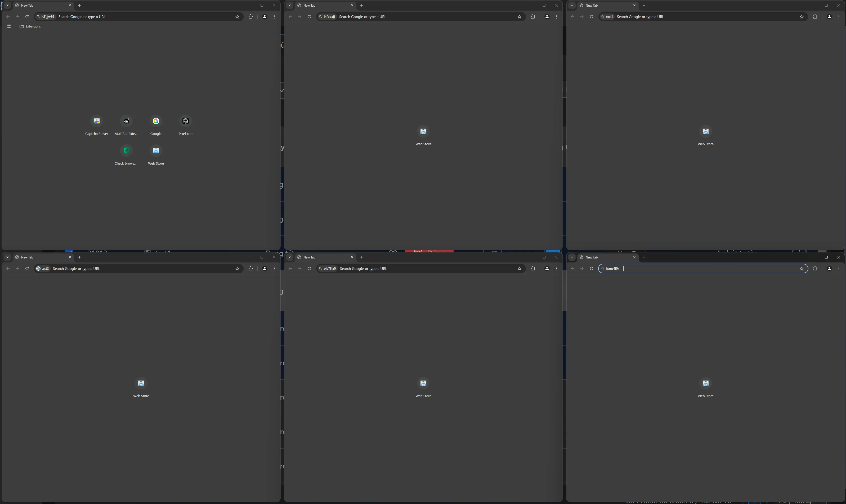Click the profile avatar in the test2 window
The height and width of the screenshot is (504, 846).
[265, 268]
